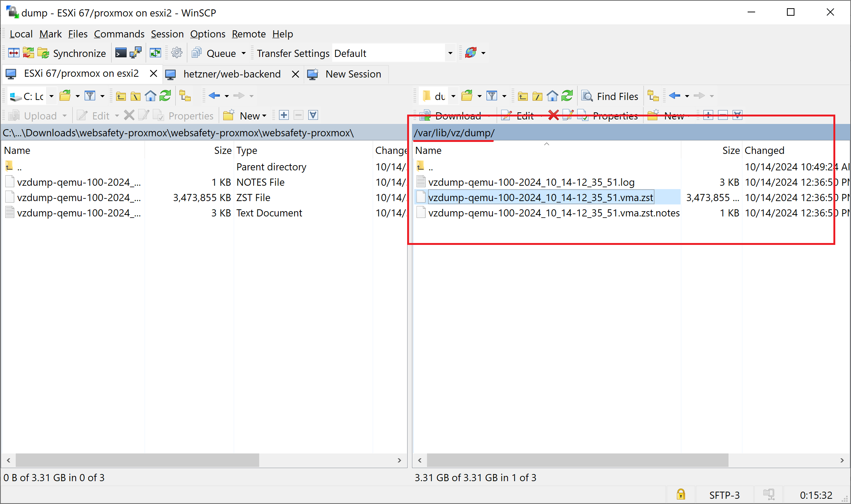Select the ESXi 67/proxmox on esxi2 tab
The height and width of the screenshot is (504, 851).
[81, 73]
